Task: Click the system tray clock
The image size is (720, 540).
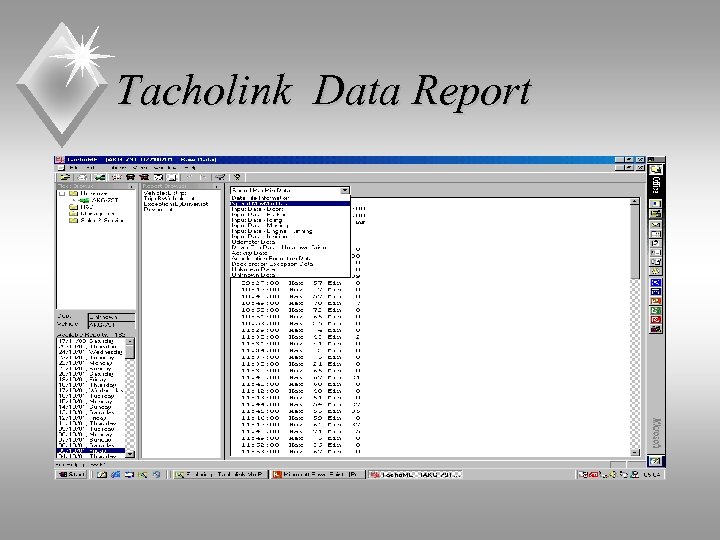Action: (x=652, y=474)
